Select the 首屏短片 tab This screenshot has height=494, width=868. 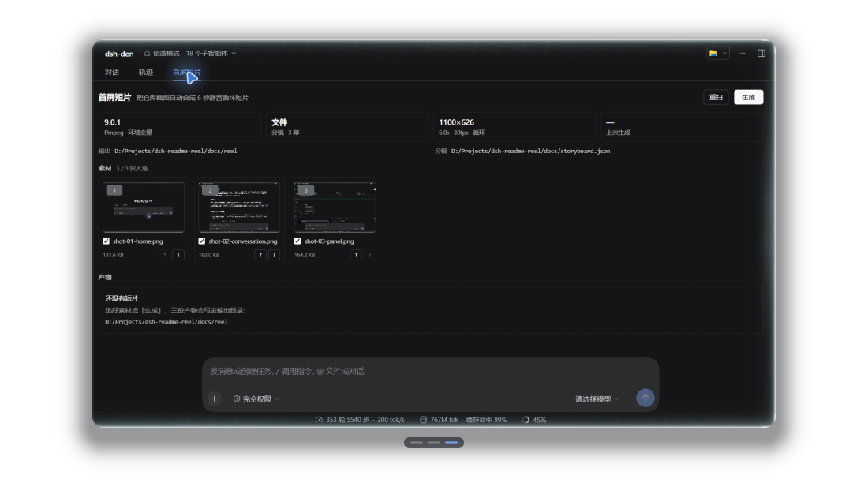(186, 72)
